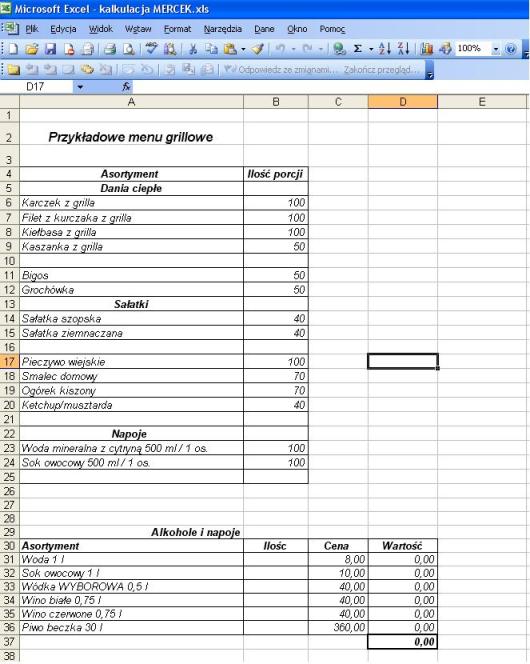Image resolution: width=530 pixels, height=664 pixels.
Task: Click the Drawing toolbar icon
Action: 445,49
